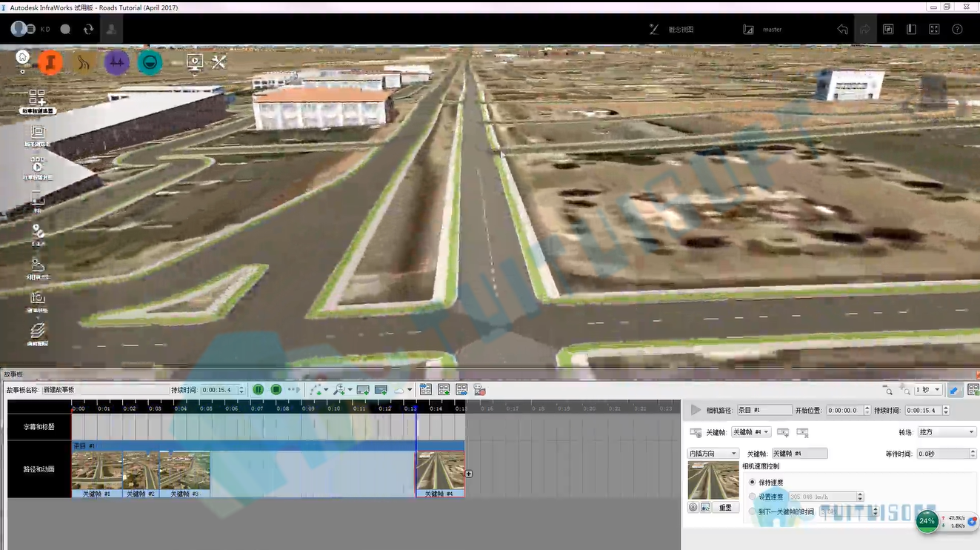Select the teal drainage design icon
The height and width of the screenshot is (550, 980).
(150, 62)
